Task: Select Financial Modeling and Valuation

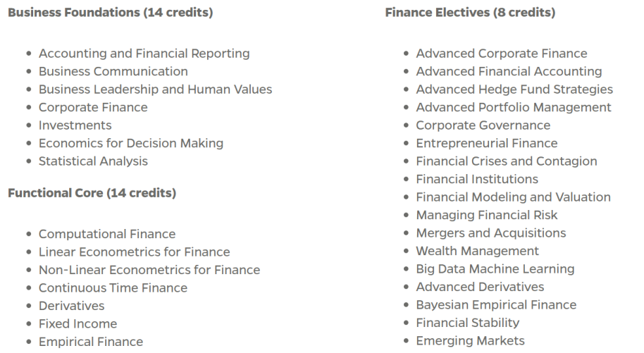Action: pyautogui.click(x=513, y=197)
